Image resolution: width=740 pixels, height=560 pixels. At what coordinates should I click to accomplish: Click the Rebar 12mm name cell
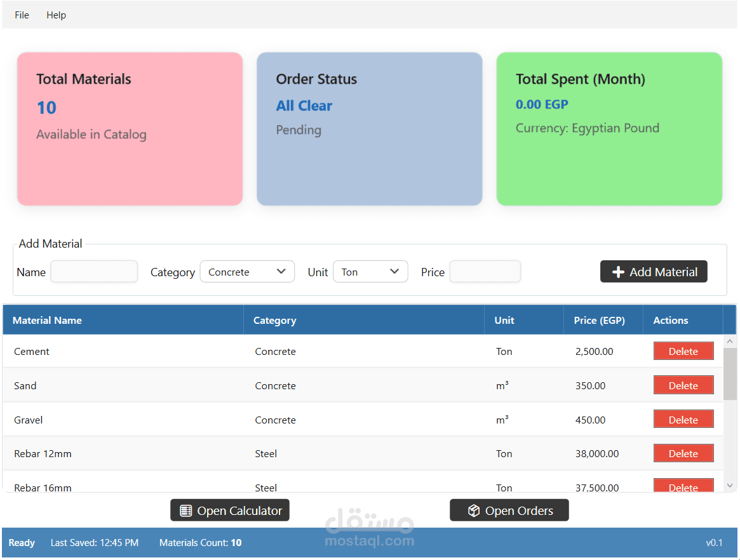(x=43, y=454)
